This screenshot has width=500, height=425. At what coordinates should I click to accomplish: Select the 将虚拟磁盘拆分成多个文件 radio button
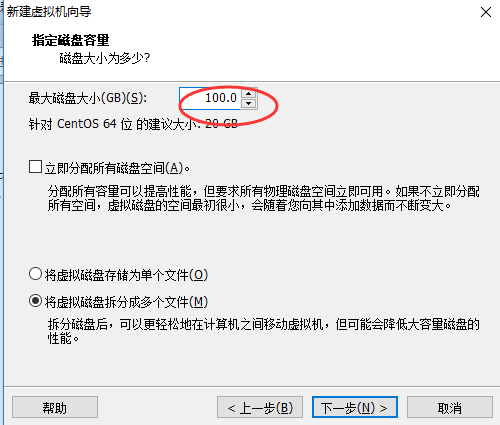click(35, 301)
